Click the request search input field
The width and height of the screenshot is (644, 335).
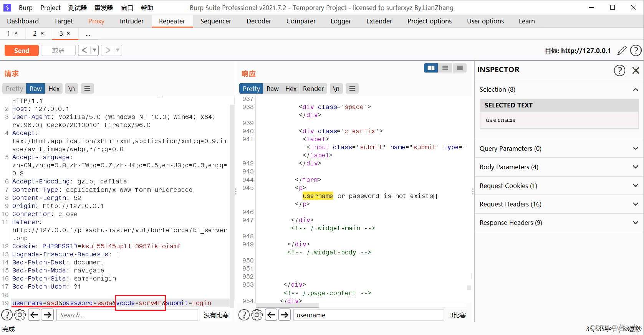click(x=127, y=315)
